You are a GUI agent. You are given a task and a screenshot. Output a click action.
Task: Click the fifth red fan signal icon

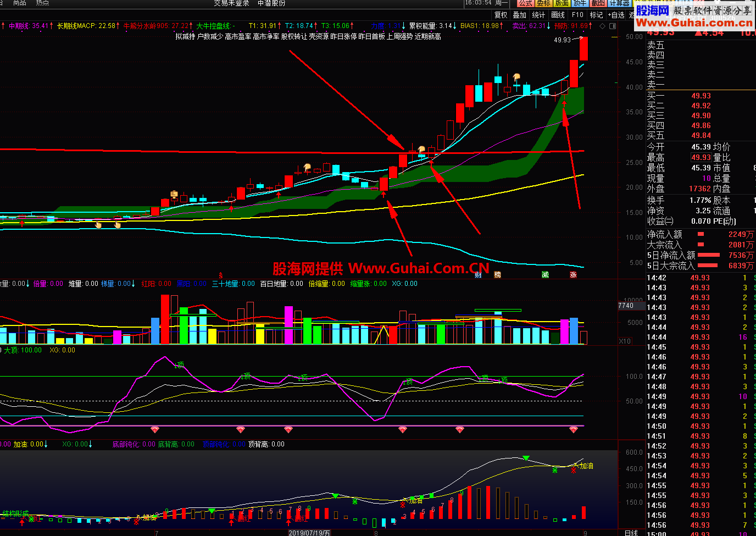[459, 429]
